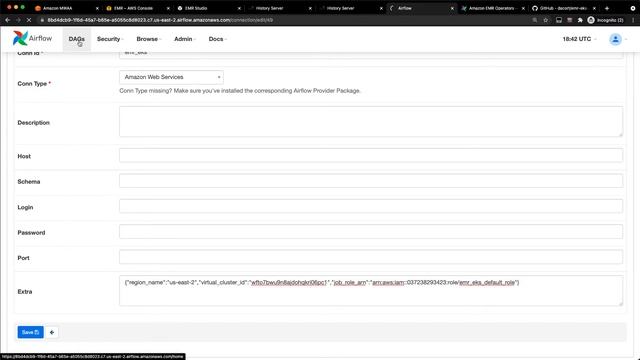
Task: Click the Extra field label
Action: click(25, 291)
